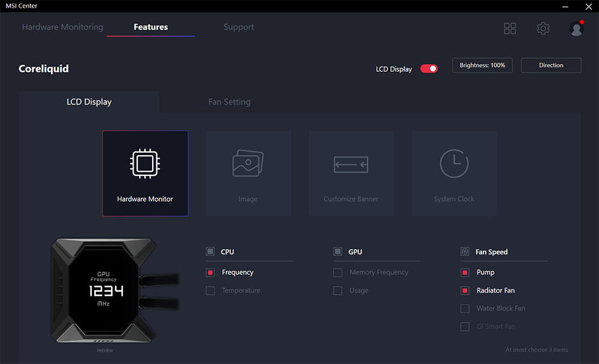Close the MSI Center window

(x=588, y=7)
